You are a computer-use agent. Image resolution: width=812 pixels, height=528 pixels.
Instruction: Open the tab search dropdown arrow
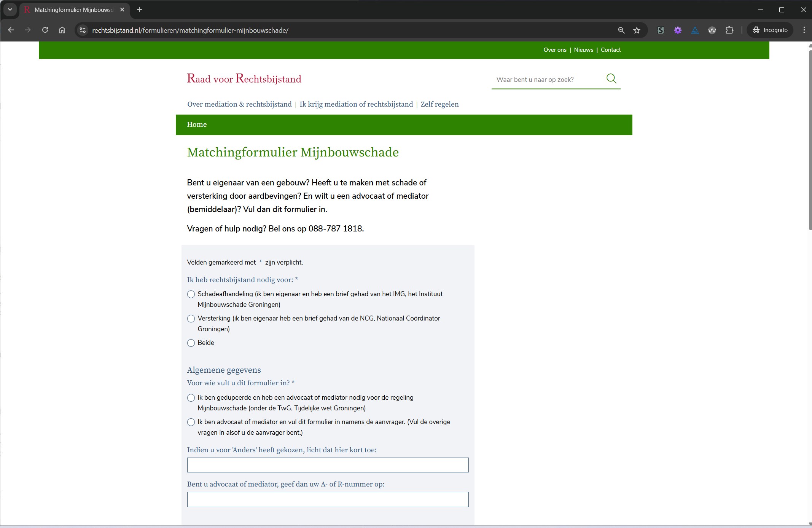pos(10,10)
